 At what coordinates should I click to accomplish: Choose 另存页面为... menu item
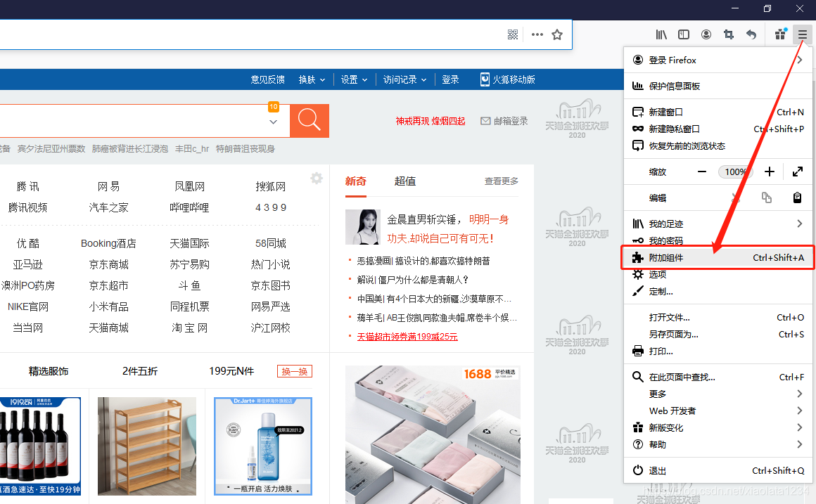click(x=718, y=334)
